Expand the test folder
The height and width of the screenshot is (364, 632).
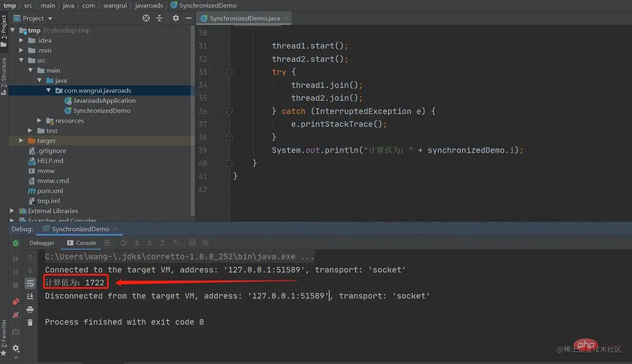tap(30, 131)
